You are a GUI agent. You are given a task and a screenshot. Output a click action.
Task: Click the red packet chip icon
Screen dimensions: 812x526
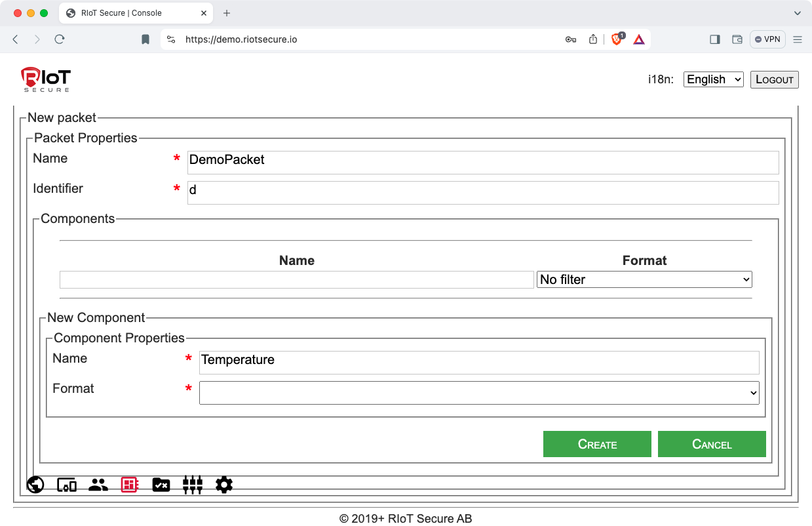coord(130,485)
